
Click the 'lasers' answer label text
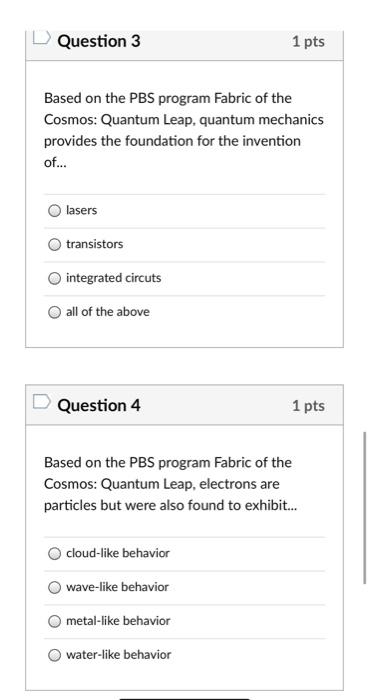pyautogui.click(x=82, y=210)
